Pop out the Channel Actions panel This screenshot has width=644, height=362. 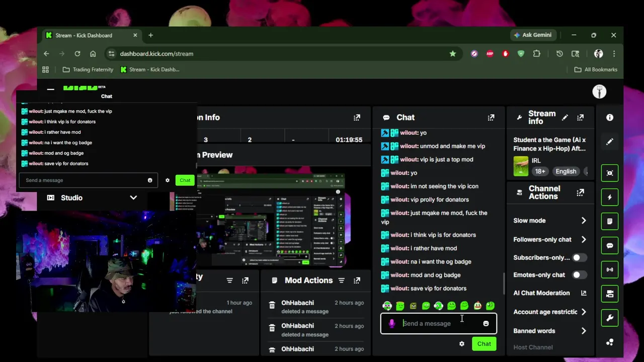pyautogui.click(x=581, y=193)
